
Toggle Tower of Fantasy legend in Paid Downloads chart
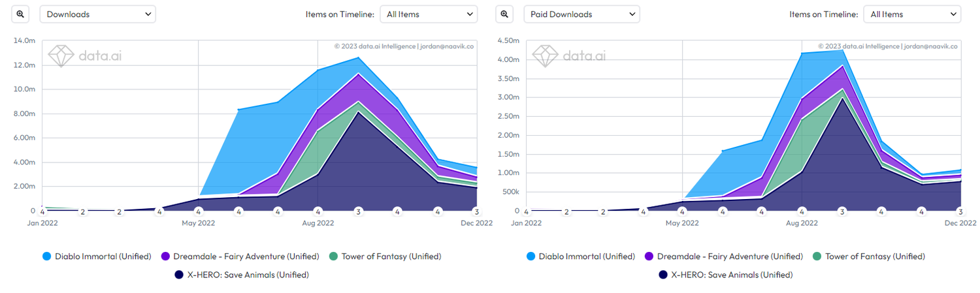coord(868,256)
